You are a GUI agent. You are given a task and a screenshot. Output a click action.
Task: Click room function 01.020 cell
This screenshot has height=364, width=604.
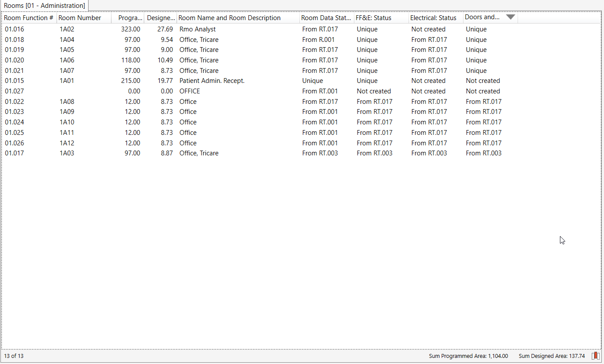pos(15,60)
